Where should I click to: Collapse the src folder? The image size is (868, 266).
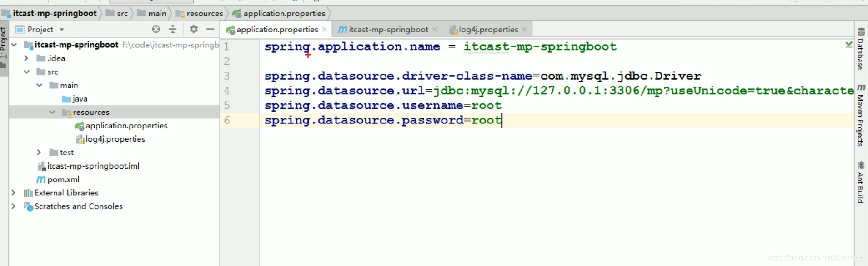(26, 72)
